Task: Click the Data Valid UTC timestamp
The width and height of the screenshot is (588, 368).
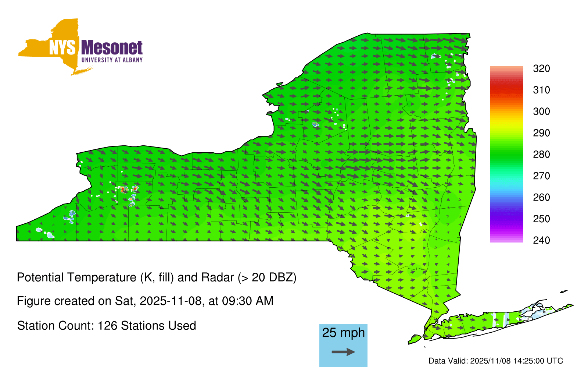Action: click(496, 361)
